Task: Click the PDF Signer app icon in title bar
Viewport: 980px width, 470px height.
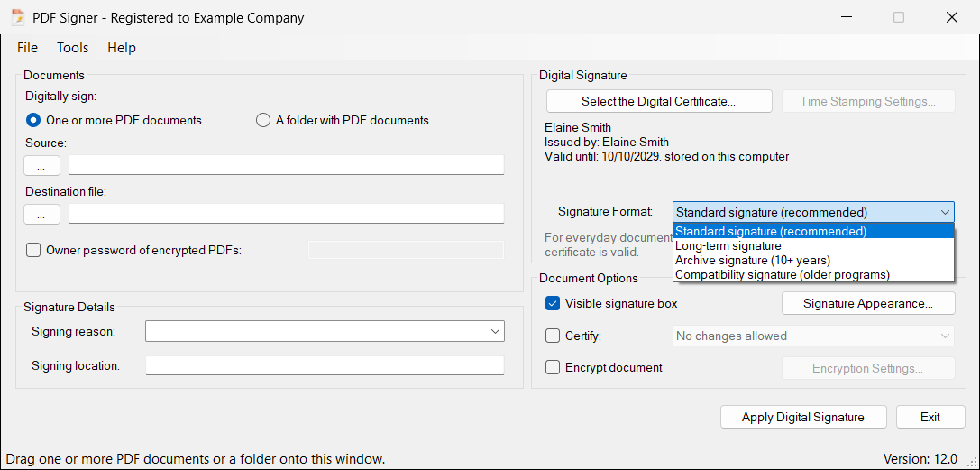Action: (x=17, y=17)
